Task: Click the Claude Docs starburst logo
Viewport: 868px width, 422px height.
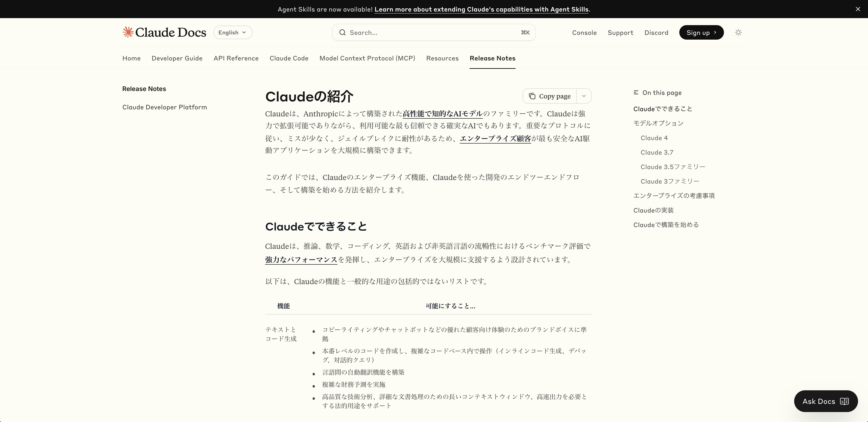Action: pos(128,32)
